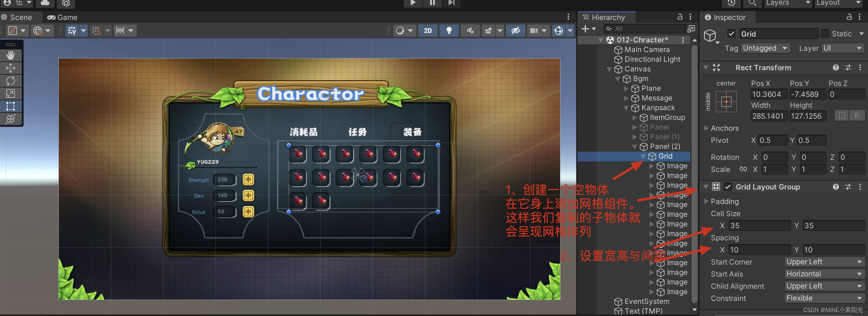Open the scene effects dropdown
This screenshot has height=316, width=868.
point(500,31)
